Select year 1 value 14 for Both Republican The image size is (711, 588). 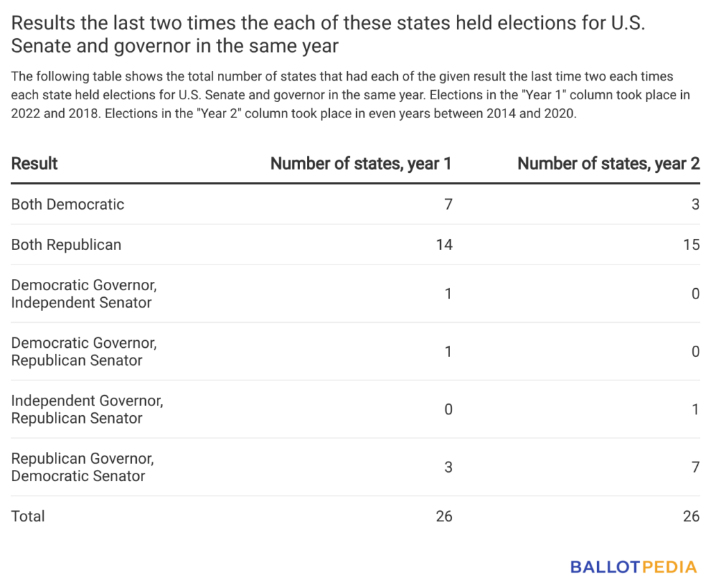tap(444, 244)
